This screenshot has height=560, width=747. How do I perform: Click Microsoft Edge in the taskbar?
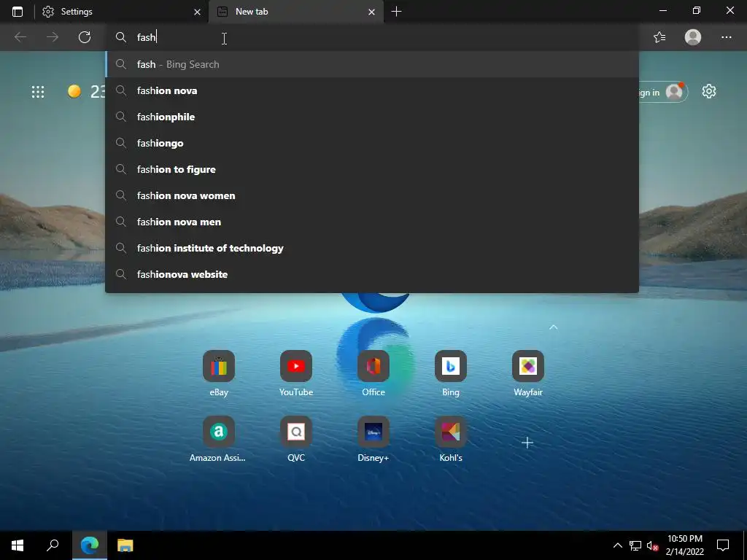pyautogui.click(x=90, y=545)
